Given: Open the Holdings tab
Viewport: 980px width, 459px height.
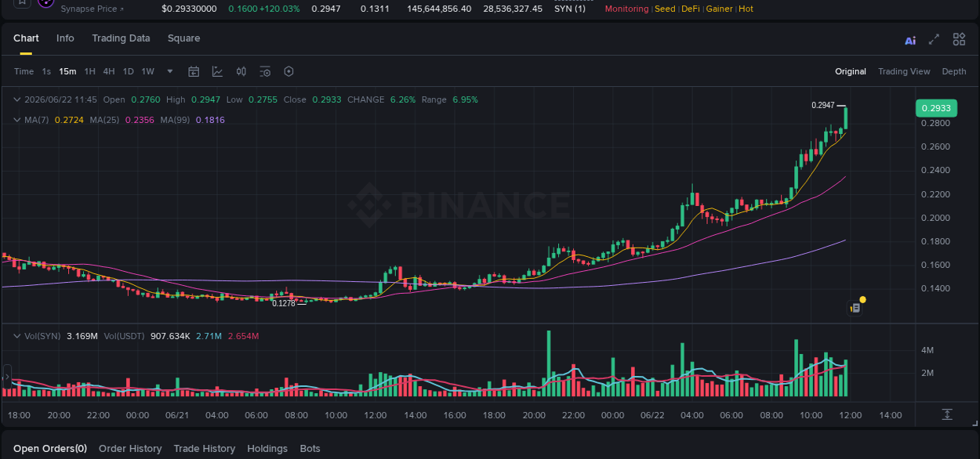Looking at the screenshot, I should click(267, 449).
